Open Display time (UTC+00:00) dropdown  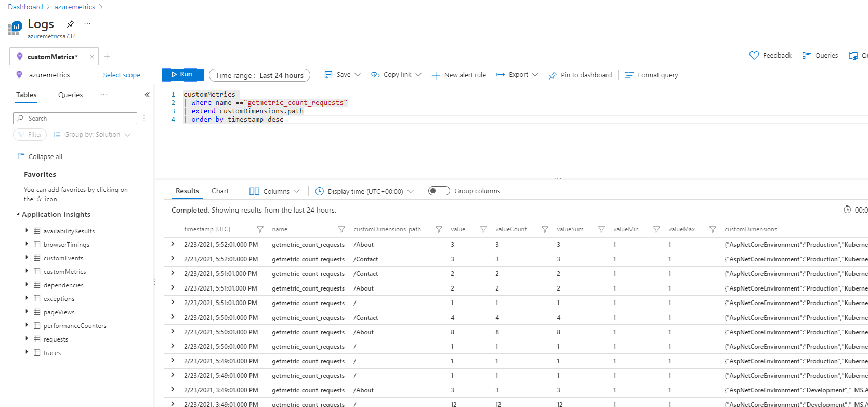click(364, 191)
